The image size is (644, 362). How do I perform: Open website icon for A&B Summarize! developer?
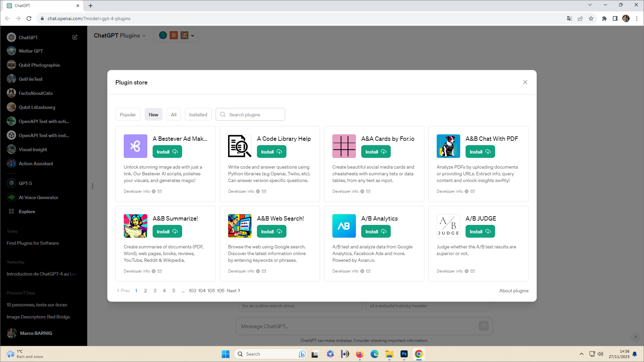click(154, 271)
